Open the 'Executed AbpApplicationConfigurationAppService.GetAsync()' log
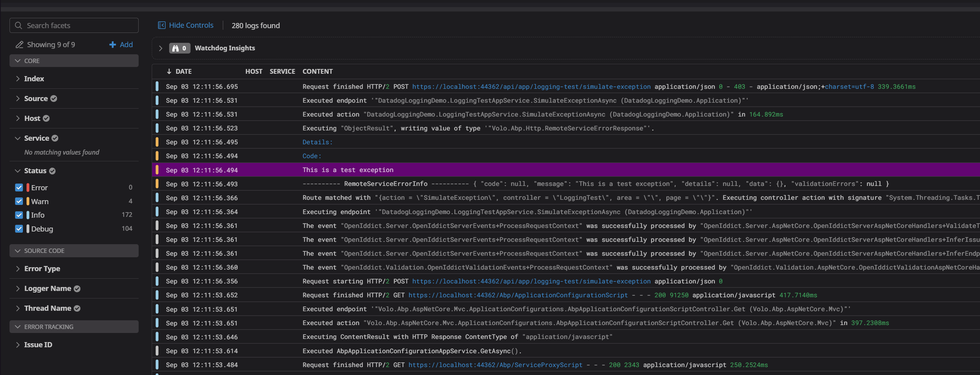Image resolution: width=980 pixels, height=375 pixels. (x=566, y=351)
